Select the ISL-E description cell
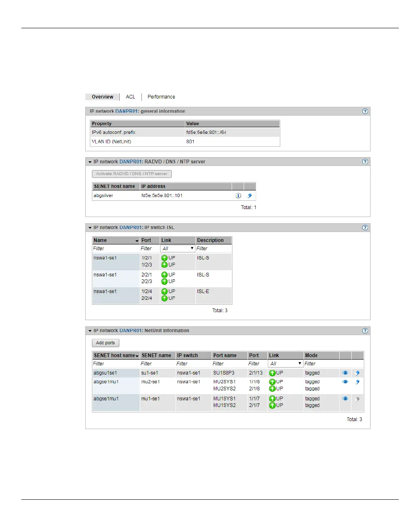Image resolution: width=420 pixels, height=523 pixels. 203,291
